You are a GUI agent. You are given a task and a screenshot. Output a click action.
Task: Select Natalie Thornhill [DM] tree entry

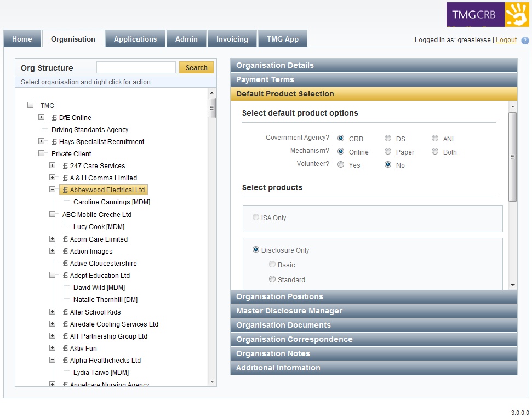coord(105,300)
